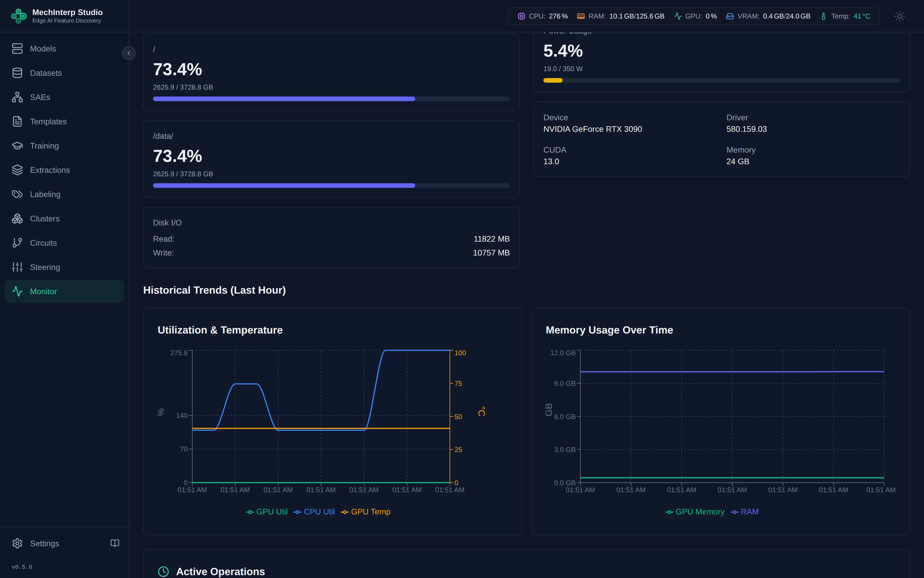Image resolution: width=924 pixels, height=578 pixels.
Task: Click the thermometer Temp icon
Action: point(823,16)
